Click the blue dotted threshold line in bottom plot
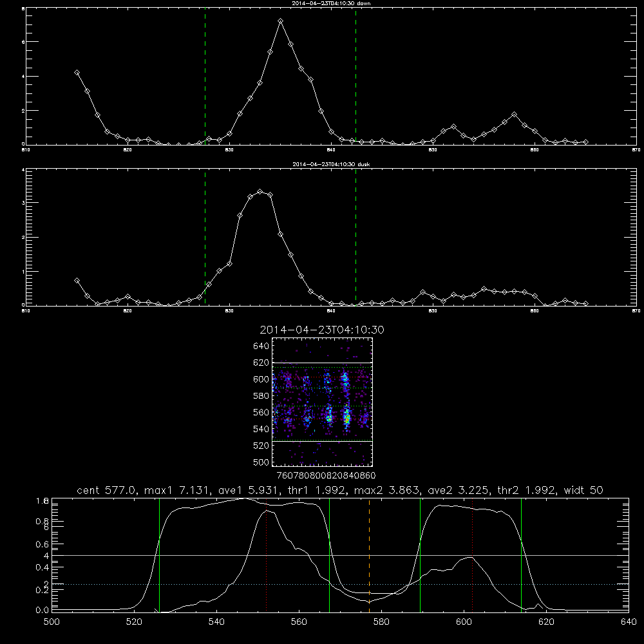 click(x=340, y=584)
